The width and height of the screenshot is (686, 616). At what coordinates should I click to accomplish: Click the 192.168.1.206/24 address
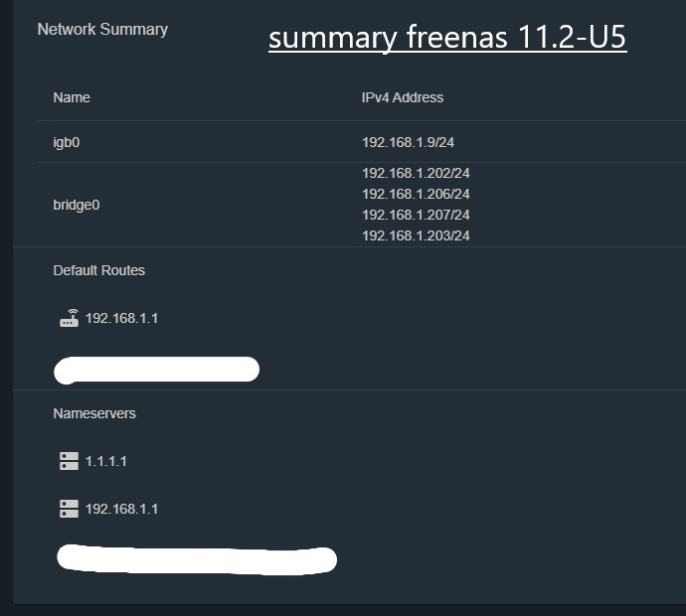(416, 194)
